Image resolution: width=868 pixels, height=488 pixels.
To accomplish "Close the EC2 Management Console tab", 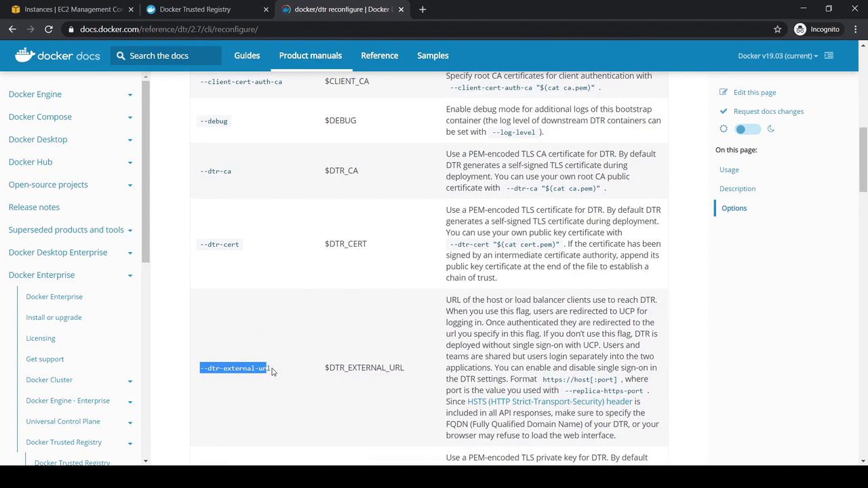I will point(130,9).
